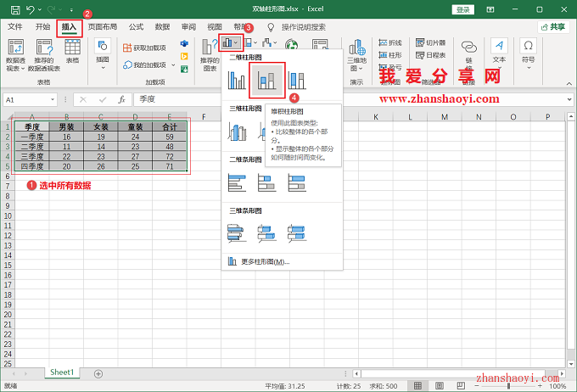Switch to the Data tab
The height and width of the screenshot is (392, 577).
(x=162, y=27)
